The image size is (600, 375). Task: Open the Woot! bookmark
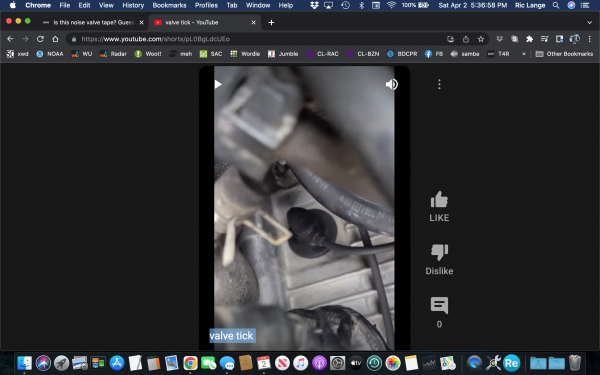tap(148, 54)
